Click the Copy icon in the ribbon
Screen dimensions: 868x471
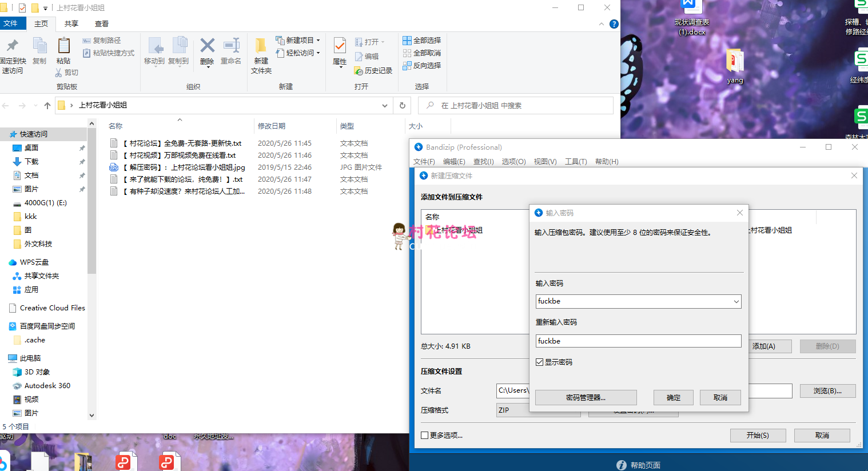[x=39, y=45]
